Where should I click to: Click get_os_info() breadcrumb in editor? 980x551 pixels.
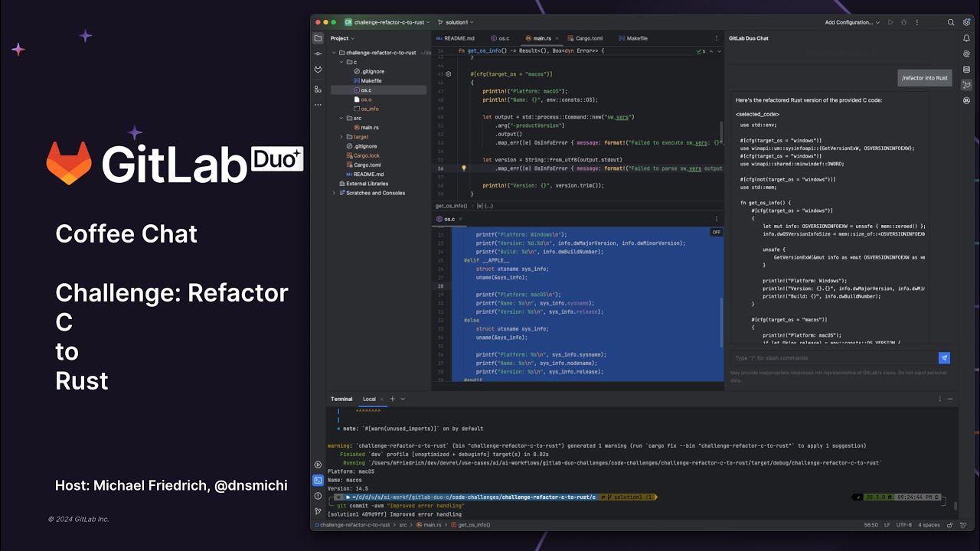click(451, 206)
